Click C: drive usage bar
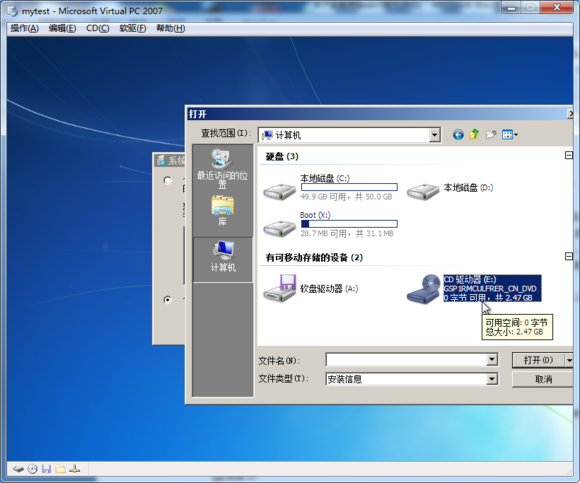This screenshot has height=483, width=580. click(x=349, y=187)
